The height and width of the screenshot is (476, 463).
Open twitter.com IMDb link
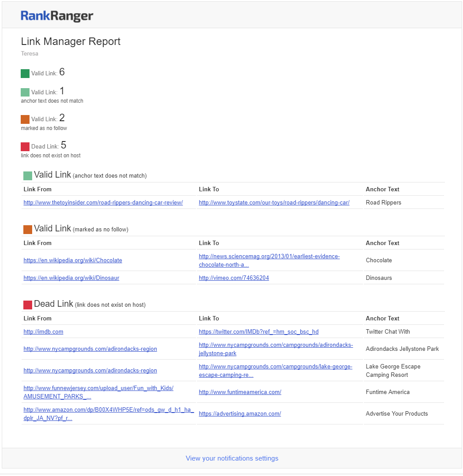point(259,331)
